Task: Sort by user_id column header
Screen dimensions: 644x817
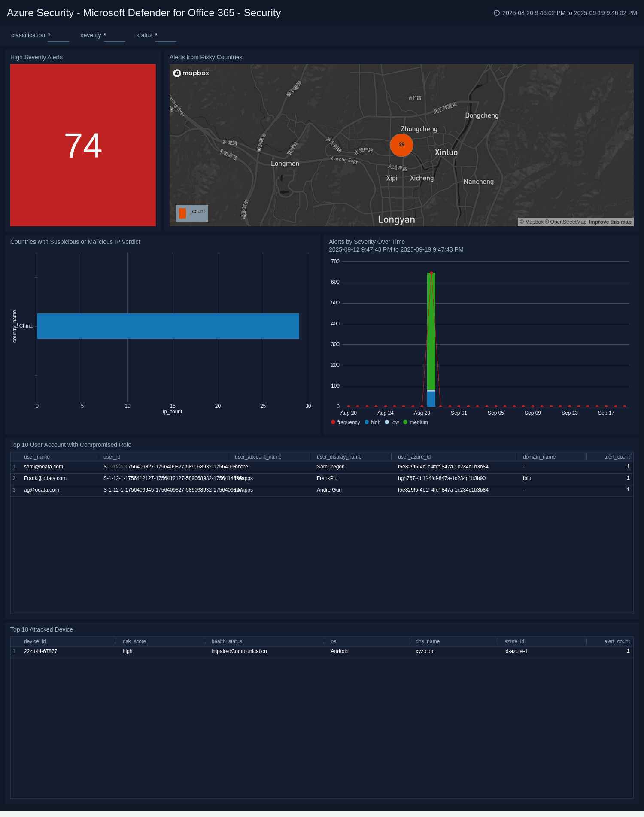Action: (112, 457)
